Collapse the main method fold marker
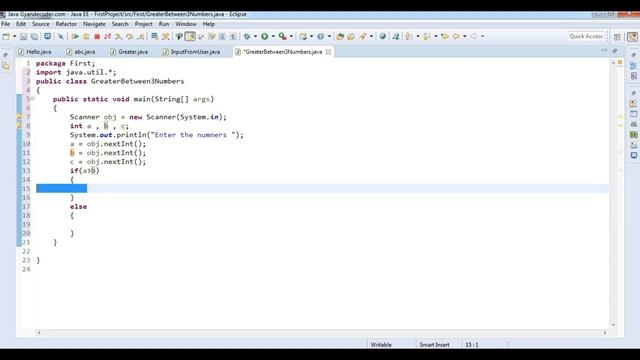This screenshot has width=640, height=360. (x=33, y=99)
